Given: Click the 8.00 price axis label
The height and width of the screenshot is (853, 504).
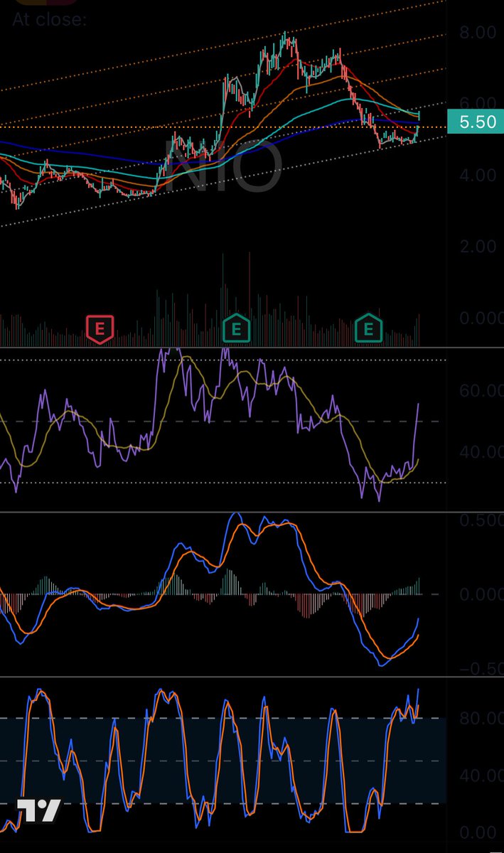Looking at the screenshot, I should 478,33.
